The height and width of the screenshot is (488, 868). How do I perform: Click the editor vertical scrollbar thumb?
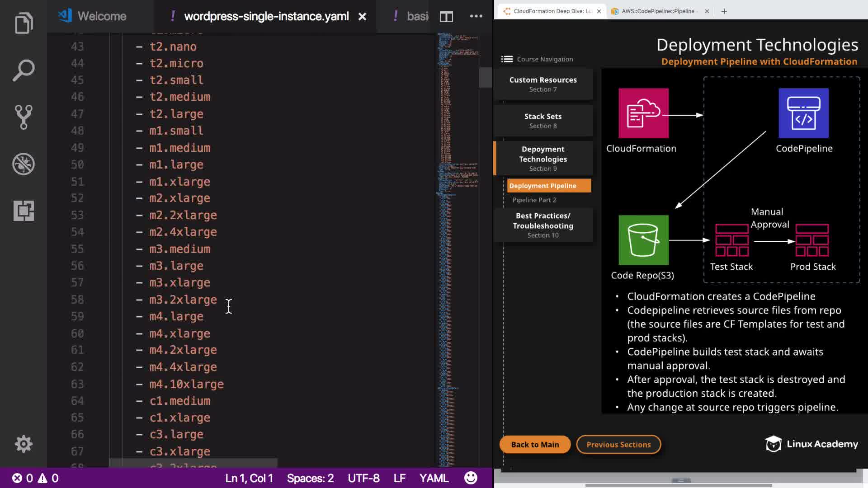coord(485,77)
